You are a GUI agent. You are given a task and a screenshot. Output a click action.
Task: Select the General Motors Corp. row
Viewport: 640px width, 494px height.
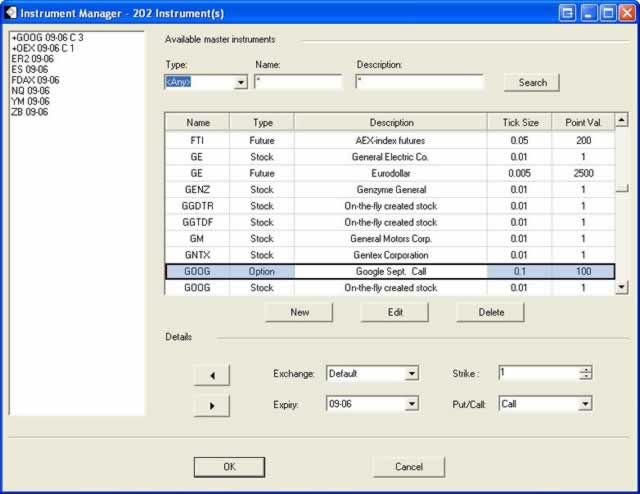390,238
